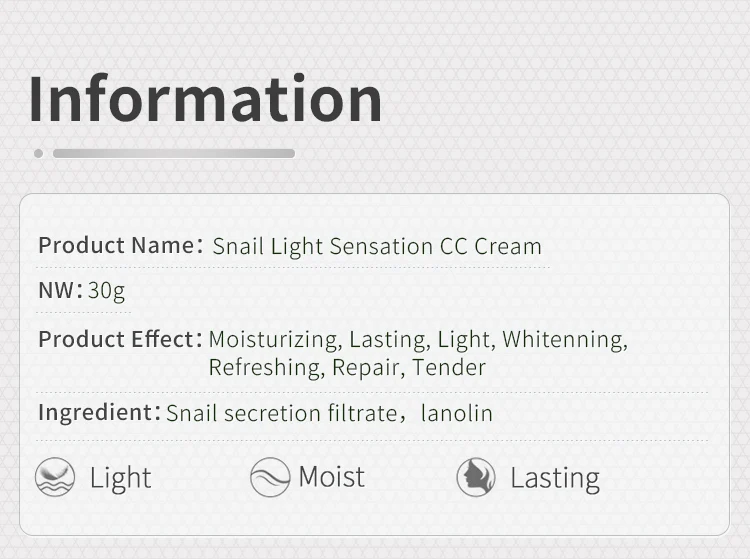750x559 pixels.
Task: Click the Lasting face profile icon
Action: coord(476,477)
